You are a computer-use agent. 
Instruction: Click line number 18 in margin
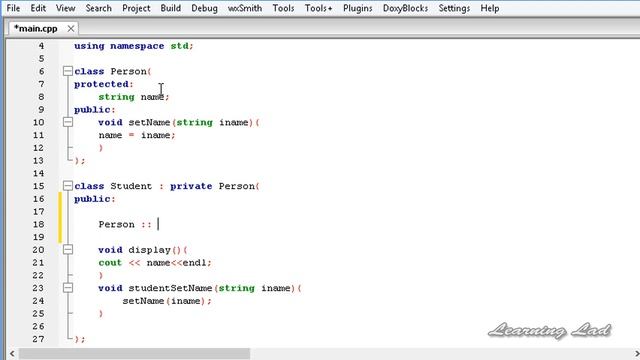pos(38,224)
